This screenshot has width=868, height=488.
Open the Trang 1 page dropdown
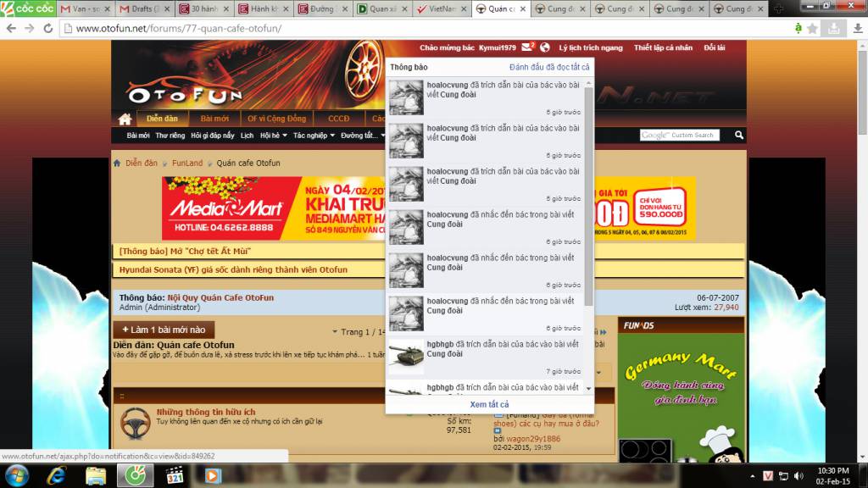359,332
